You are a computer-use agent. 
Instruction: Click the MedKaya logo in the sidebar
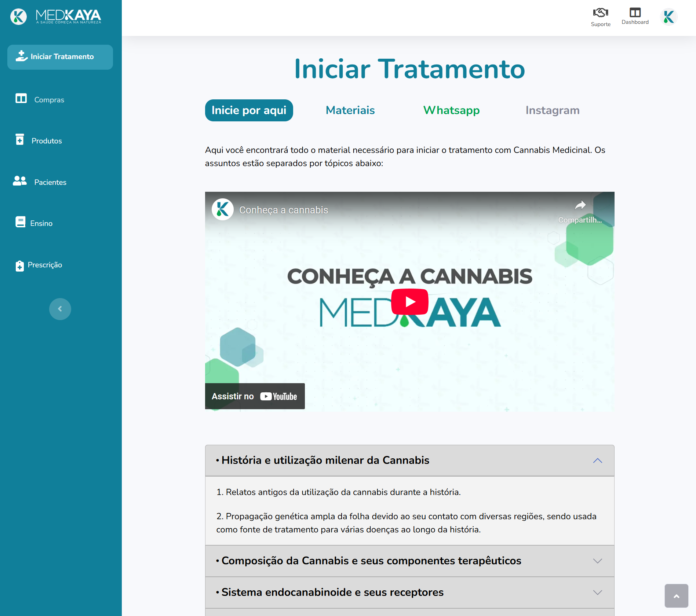[18, 16]
